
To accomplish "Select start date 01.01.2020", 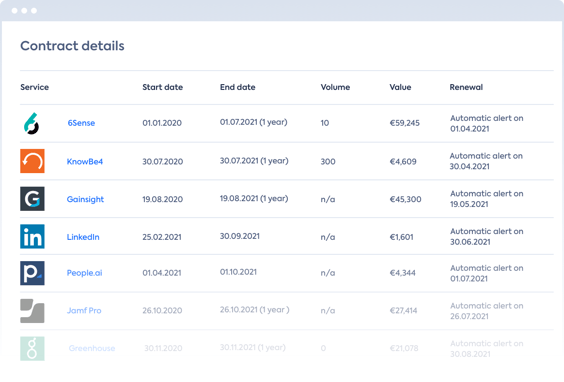I will [162, 123].
